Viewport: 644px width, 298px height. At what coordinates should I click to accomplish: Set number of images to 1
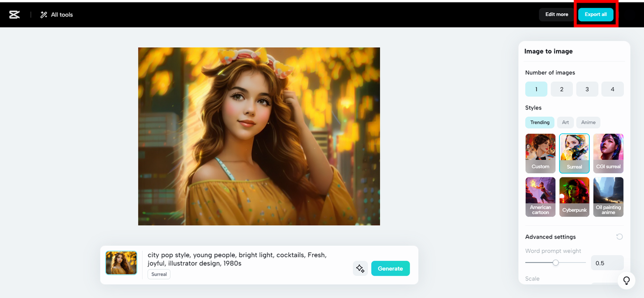pyautogui.click(x=536, y=89)
